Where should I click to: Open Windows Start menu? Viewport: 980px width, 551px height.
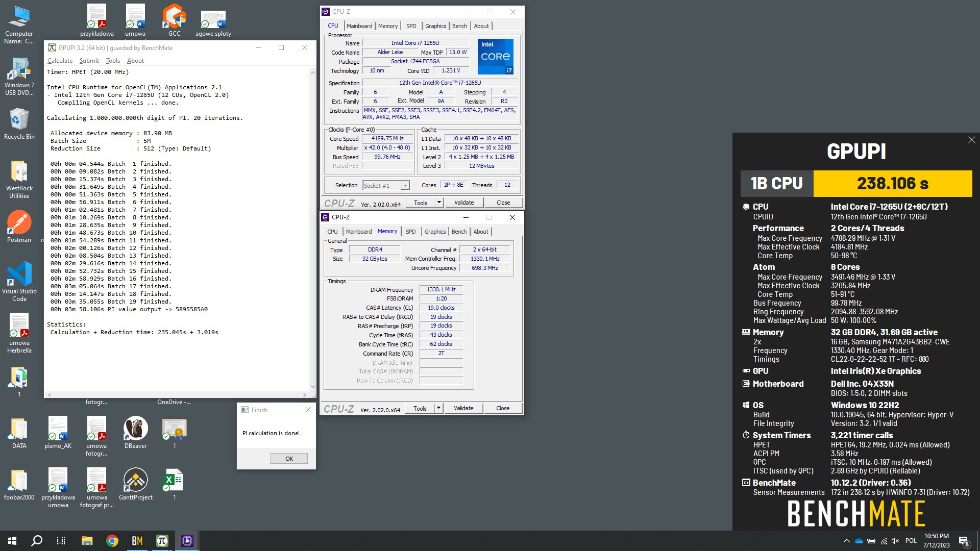click(x=12, y=541)
